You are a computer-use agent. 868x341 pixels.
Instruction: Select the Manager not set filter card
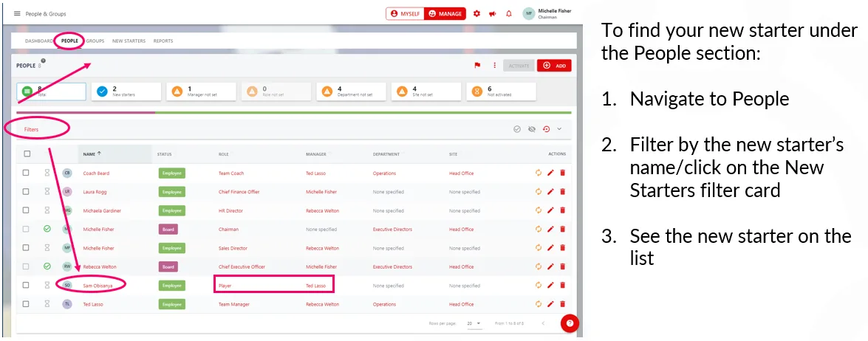202,92
